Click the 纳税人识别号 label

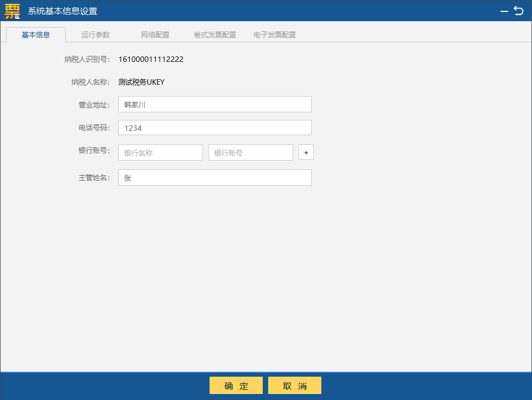tap(87, 59)
